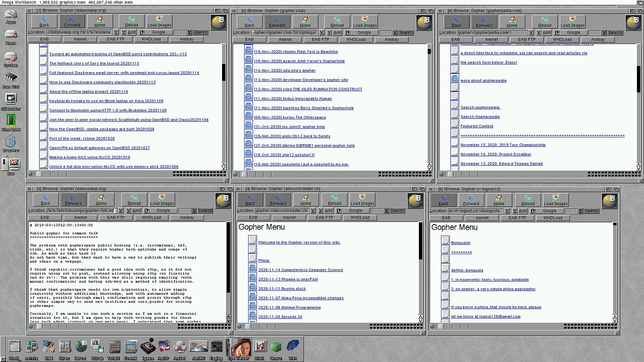Open location history dropdown in gopherpedia.com window
Viewport: 644px width, 362px height.
(x=530, y=32)
